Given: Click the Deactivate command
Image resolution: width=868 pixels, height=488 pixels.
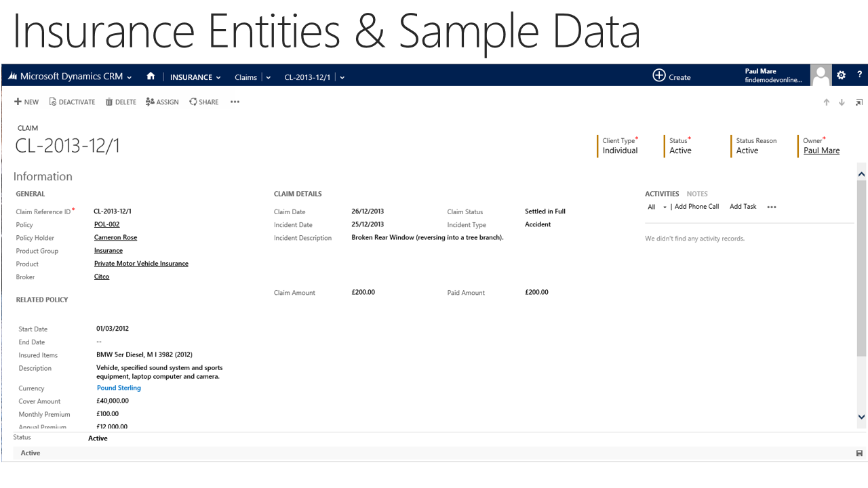Looking at the screenshot, I should point(72,102).
